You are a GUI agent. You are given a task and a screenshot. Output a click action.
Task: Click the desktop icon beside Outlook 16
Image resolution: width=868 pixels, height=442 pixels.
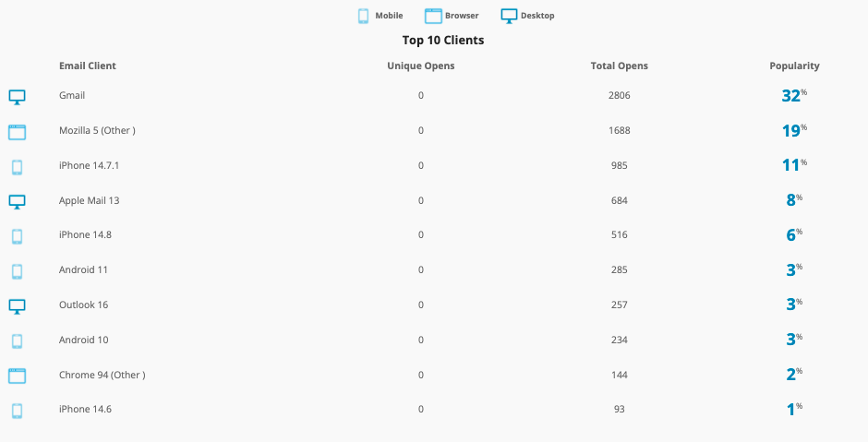pyautogui.click(x=18, y=306)
